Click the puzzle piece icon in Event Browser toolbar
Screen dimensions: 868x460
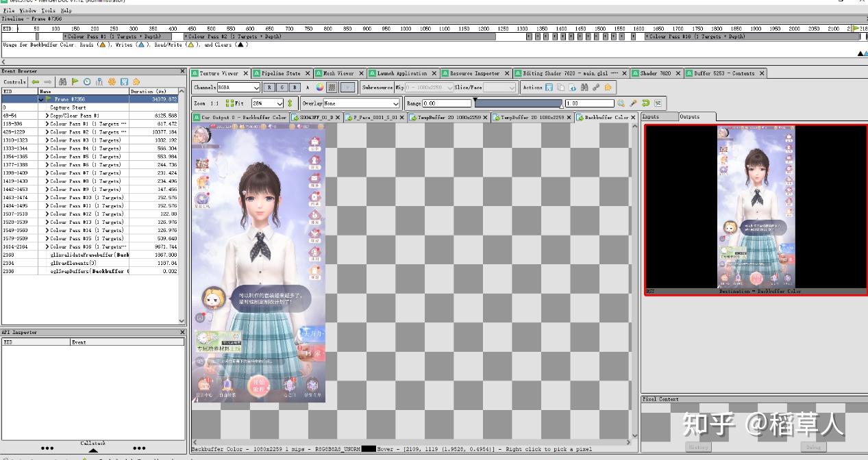coord(136,81)
